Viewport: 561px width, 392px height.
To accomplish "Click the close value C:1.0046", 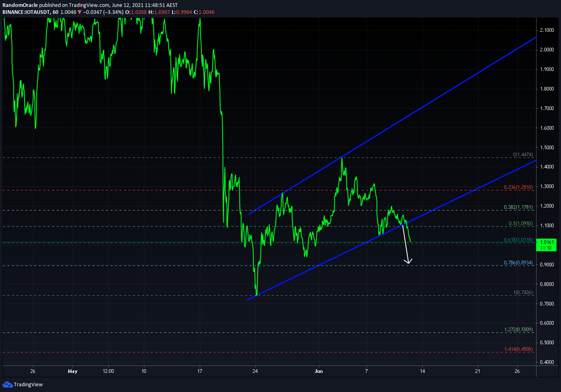I will (x=204, y=12).
